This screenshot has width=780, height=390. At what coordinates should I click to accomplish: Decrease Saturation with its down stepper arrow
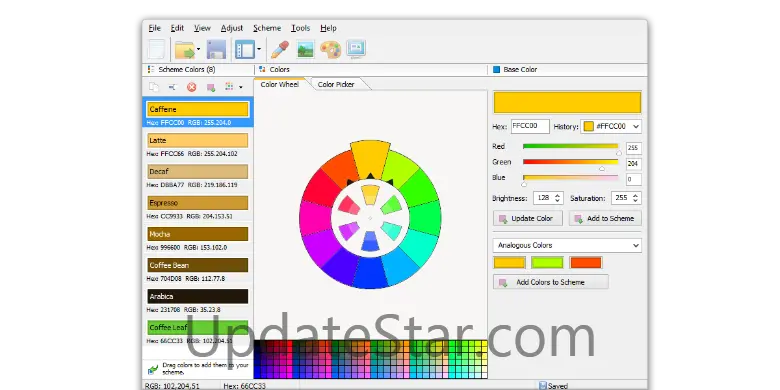click(x=635, y=201)
